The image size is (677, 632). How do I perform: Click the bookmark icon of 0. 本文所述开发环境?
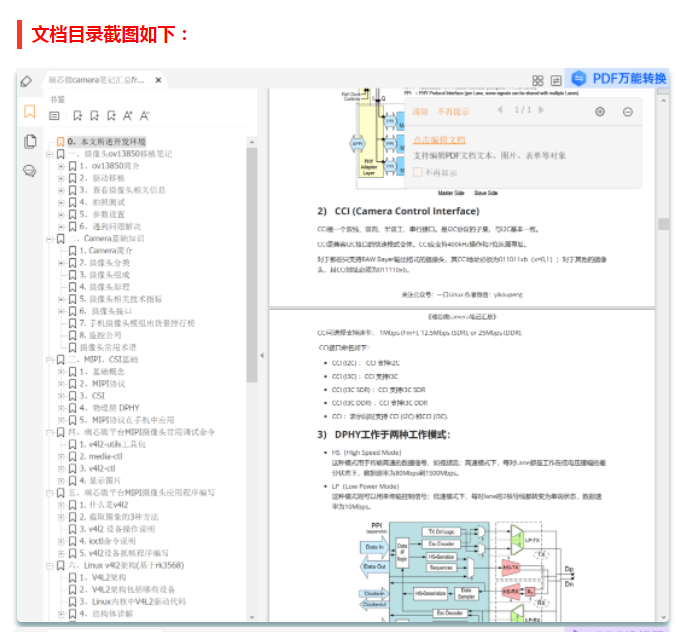coord(60,142)
